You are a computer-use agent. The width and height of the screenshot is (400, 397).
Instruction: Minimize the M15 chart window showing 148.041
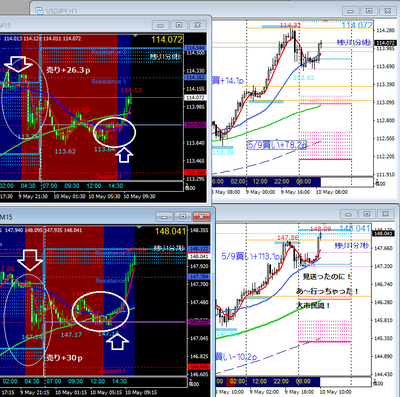click(164, 217)
